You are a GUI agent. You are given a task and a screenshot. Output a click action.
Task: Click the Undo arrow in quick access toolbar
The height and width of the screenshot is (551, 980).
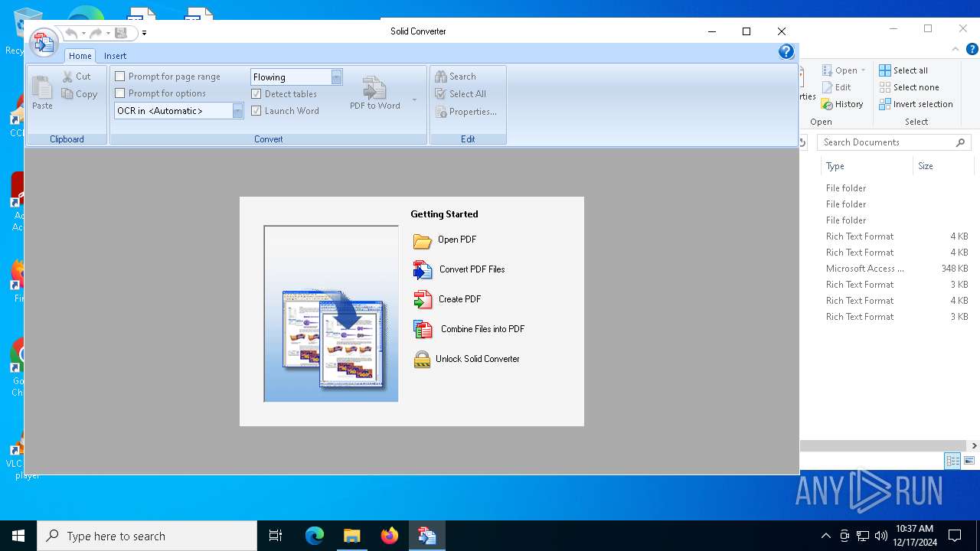[71, 33]
